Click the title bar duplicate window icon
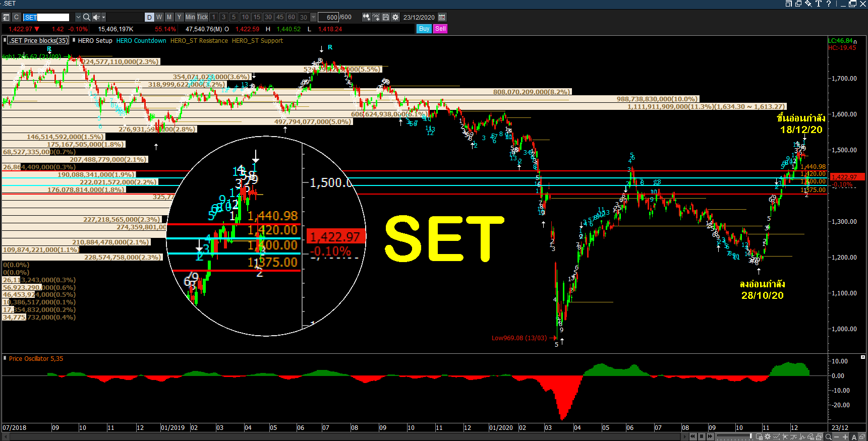 [798, 4]
